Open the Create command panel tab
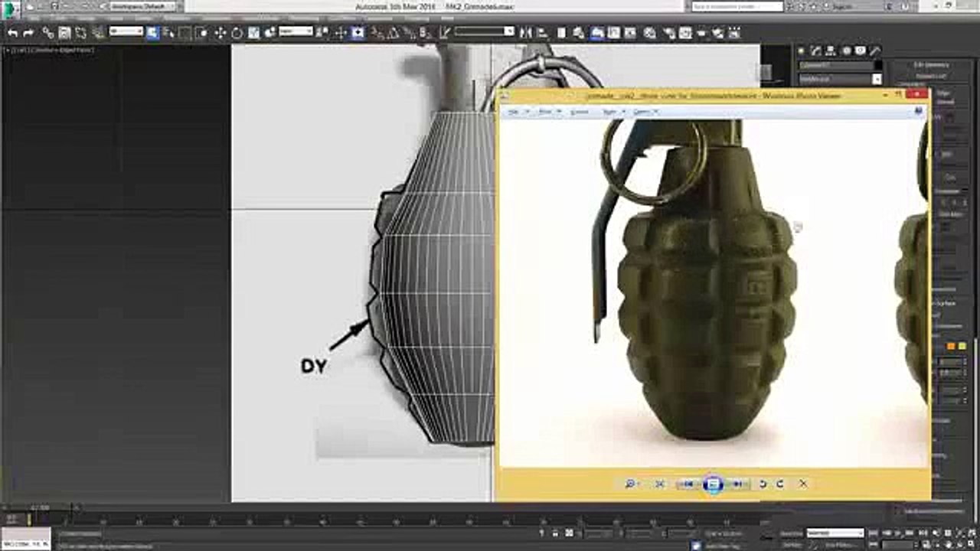 (802, 51)
